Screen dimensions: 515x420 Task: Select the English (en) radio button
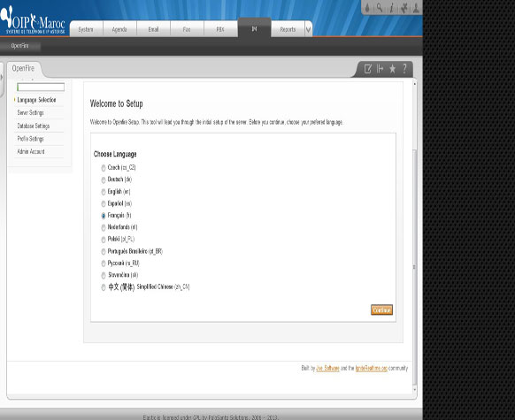point(104,192)
